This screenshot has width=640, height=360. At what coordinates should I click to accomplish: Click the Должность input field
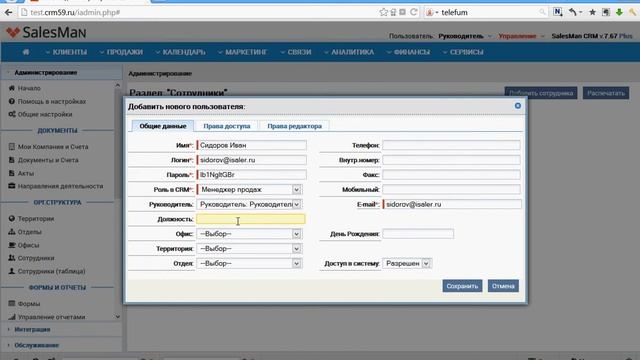point(251,219)
